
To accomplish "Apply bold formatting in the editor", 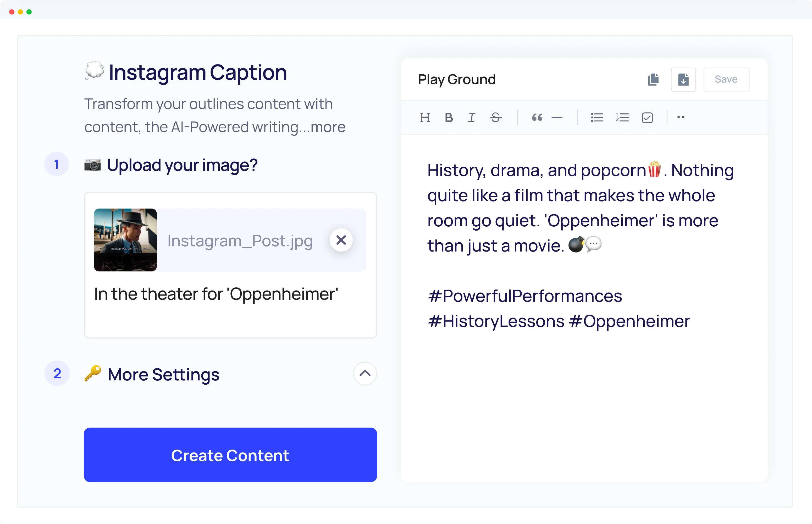I will pyautogui.click(x=449, y=117).
